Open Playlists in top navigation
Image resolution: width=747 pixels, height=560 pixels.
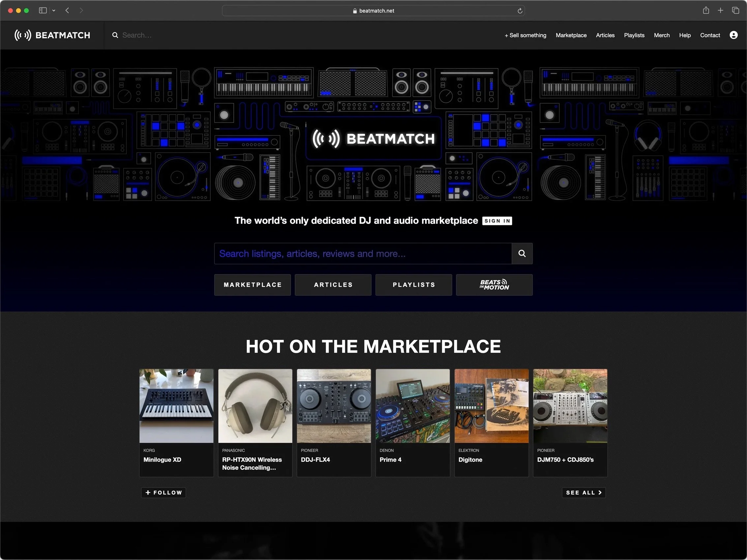click(x=634, y=35)
